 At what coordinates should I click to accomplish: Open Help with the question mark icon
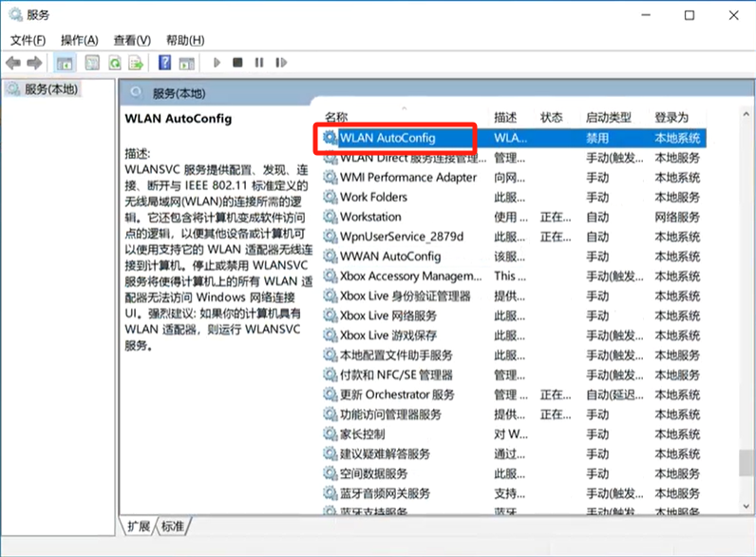pos(165,63)
